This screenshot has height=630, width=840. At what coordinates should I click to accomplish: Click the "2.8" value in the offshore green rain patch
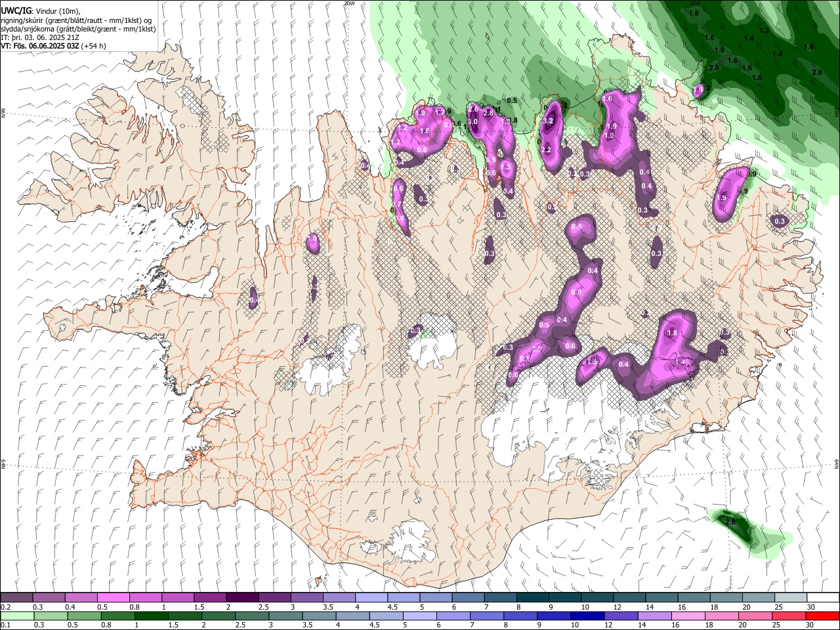tap(730, 522)
